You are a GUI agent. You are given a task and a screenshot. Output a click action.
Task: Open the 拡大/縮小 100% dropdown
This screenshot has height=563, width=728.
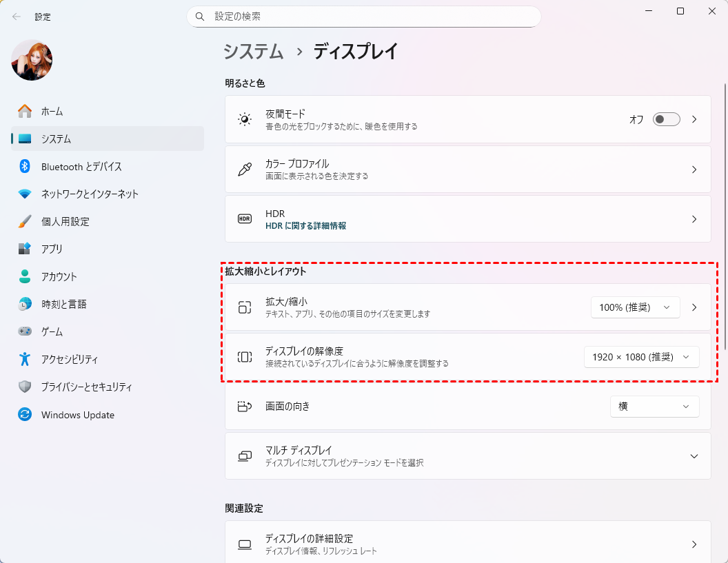point(635,307)
